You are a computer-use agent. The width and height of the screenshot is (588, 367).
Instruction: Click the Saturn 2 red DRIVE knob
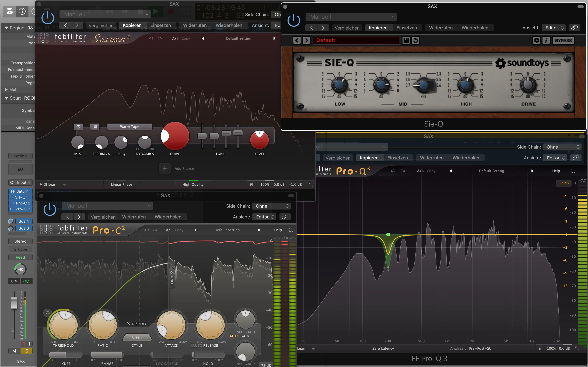point(175,136)
